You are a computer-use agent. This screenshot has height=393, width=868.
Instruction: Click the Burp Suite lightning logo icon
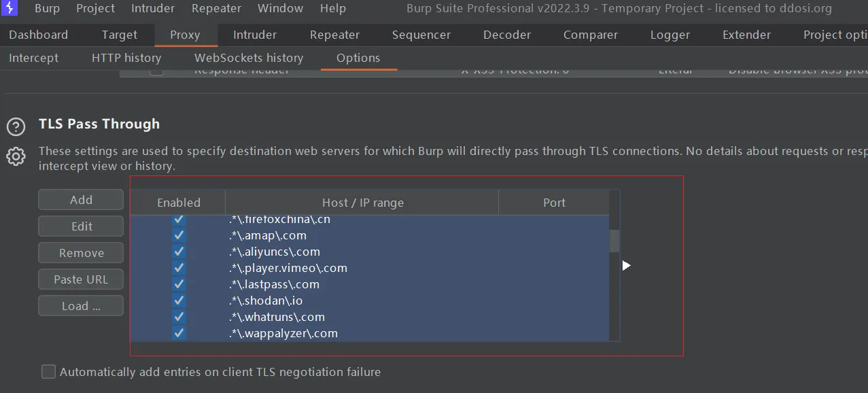point(10,9)
